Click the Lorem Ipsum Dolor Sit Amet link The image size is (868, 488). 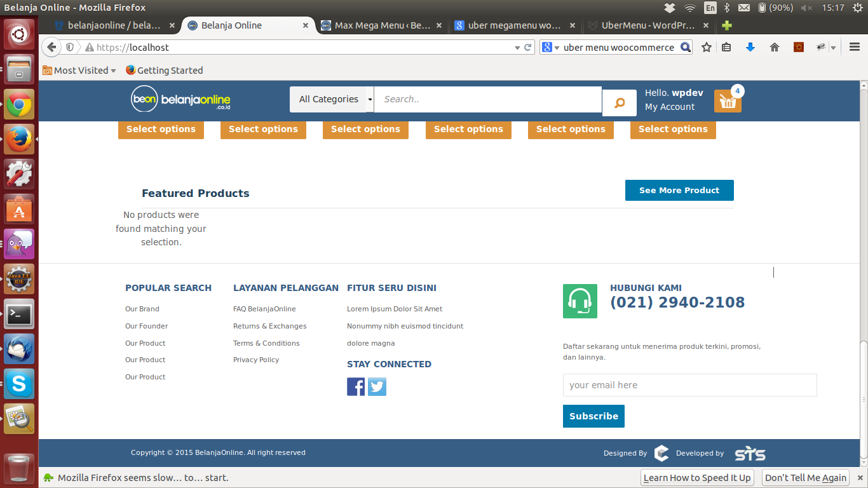pyautogui.click(x=395, y=309)
